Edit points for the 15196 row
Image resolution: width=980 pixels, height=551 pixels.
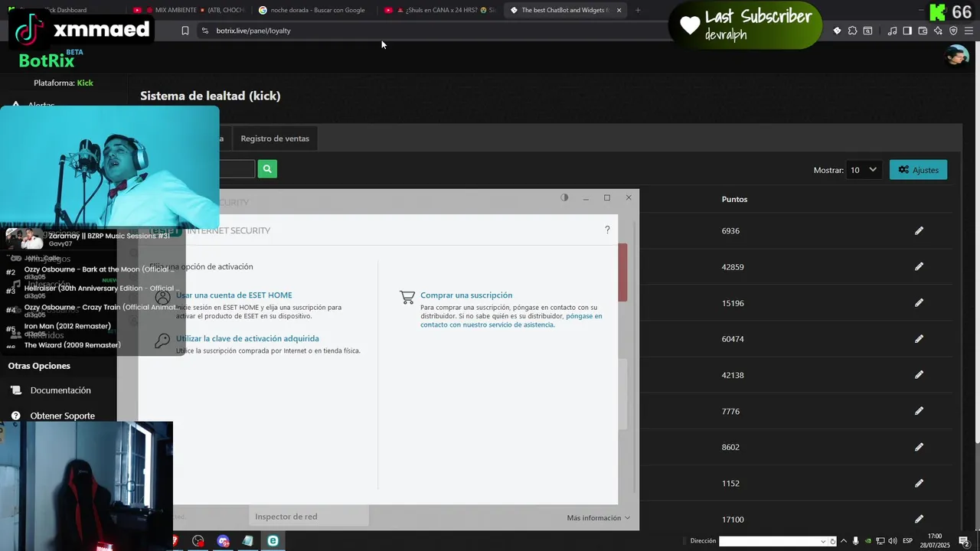(x=919, y=302)
